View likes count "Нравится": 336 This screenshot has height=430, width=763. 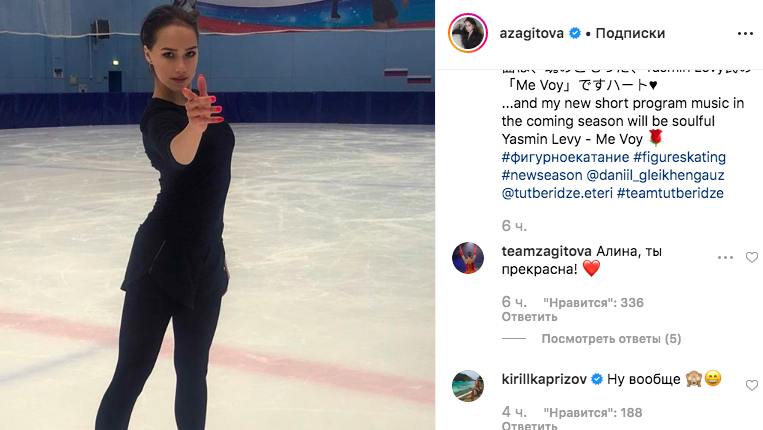593,303
